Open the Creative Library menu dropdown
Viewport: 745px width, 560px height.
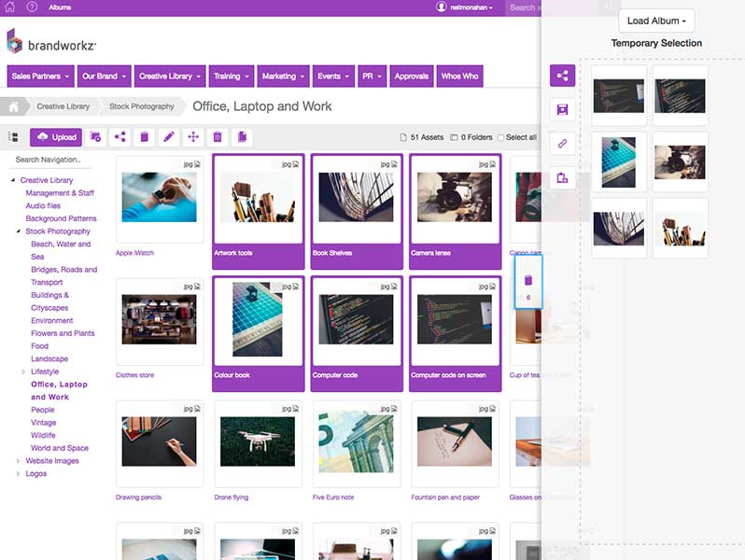coord(170,77)
